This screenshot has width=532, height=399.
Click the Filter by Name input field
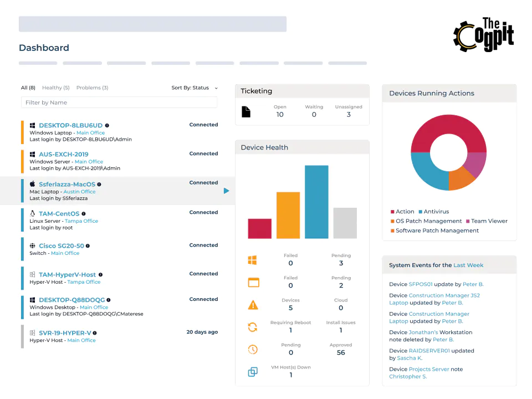pyautogui.click(x=119, y=102)
